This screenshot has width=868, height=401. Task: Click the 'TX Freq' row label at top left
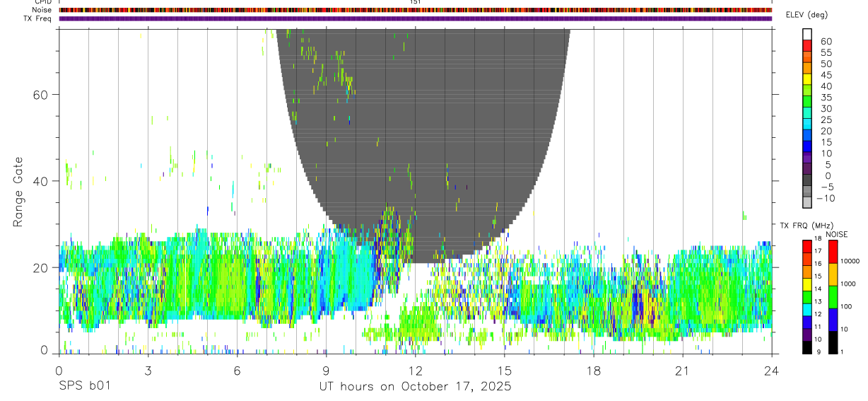coord(39,18)
